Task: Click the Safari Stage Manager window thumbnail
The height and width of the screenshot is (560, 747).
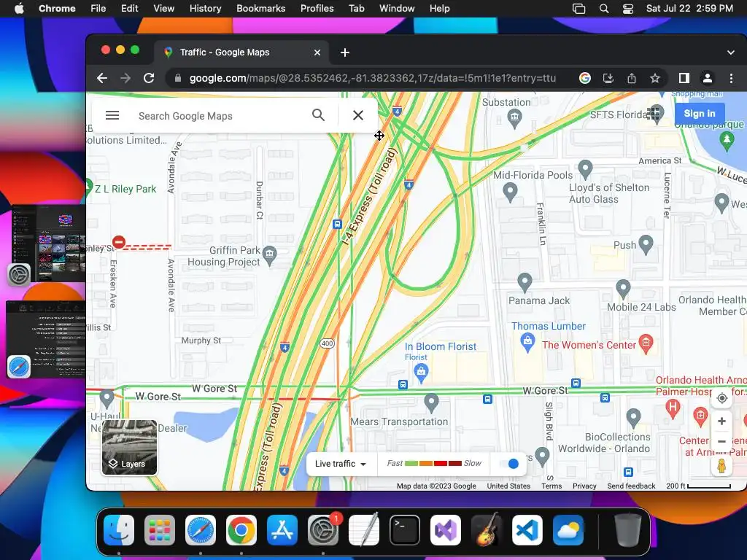Action: coord(46,340)
